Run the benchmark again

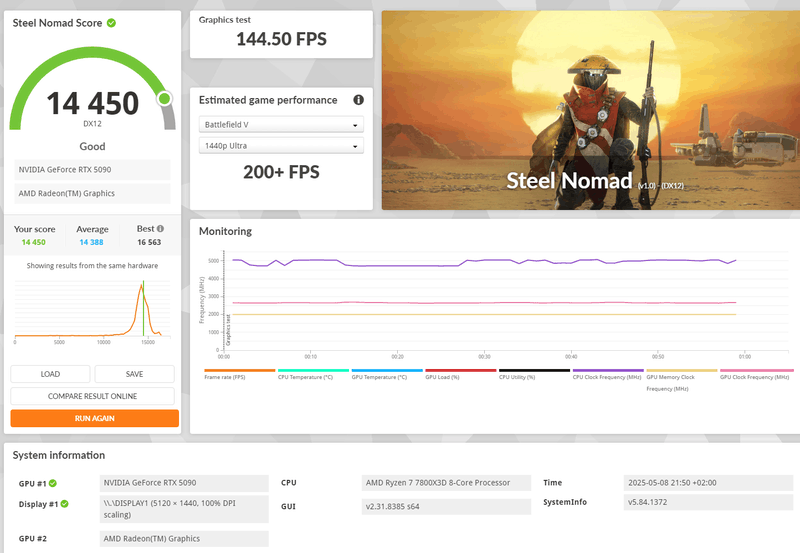(x=94, y=418)
